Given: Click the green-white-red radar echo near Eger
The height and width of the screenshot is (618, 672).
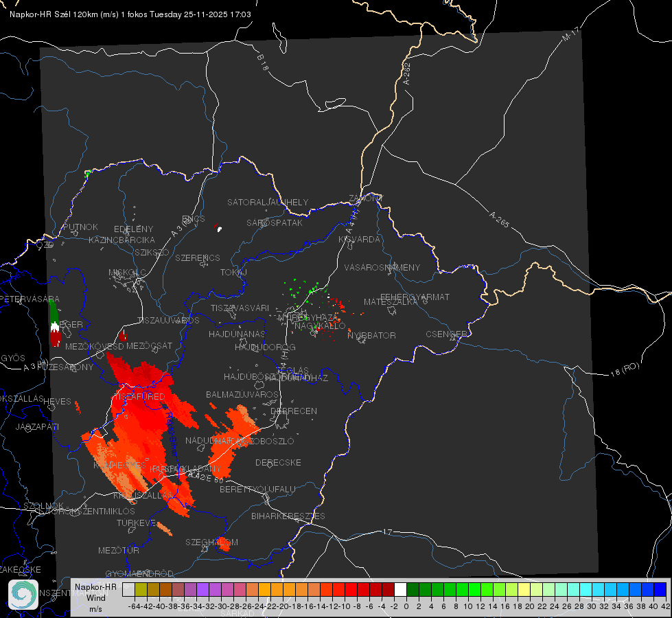Looking at the screenshot, I should (54, 323).
